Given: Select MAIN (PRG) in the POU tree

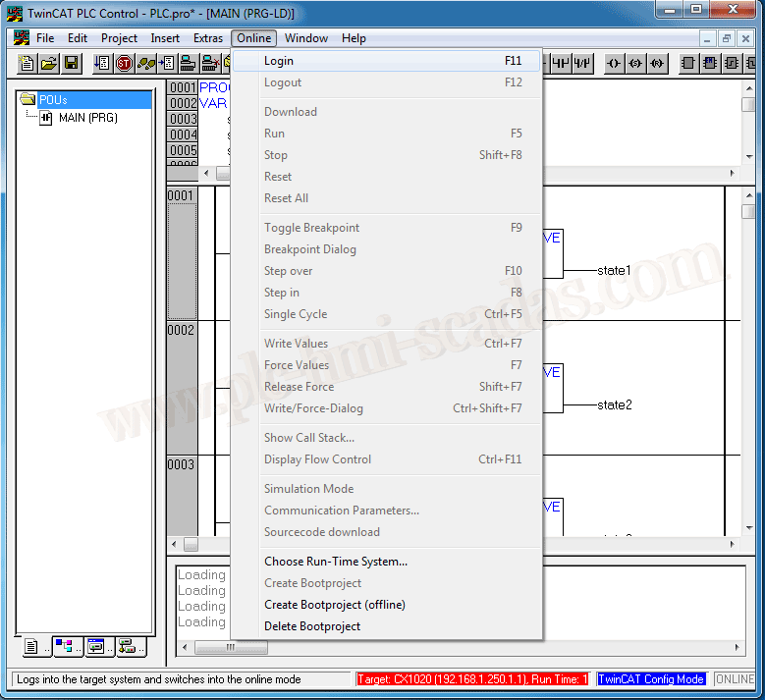Looking at the screenshot, I should tap(87, 118).
